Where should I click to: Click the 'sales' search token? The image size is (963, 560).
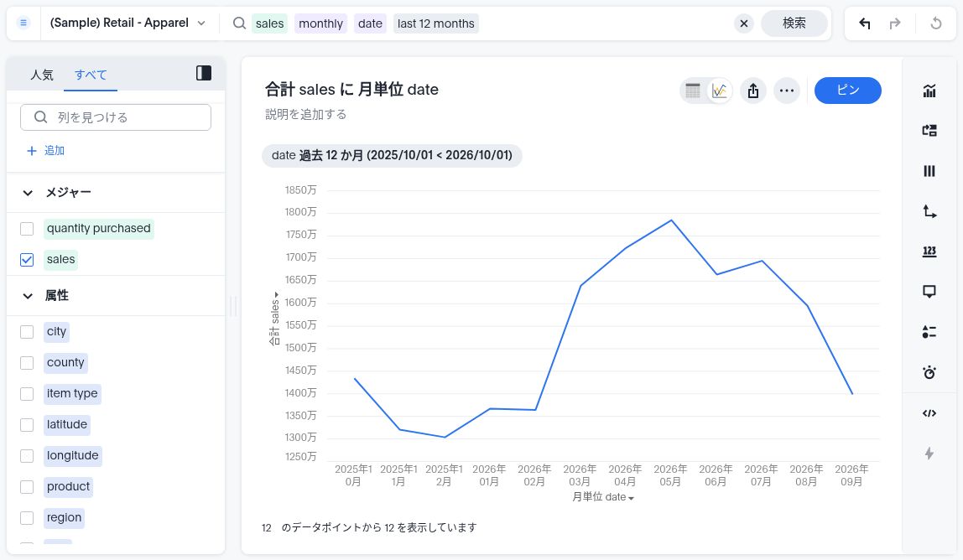(x=269, y=23)
